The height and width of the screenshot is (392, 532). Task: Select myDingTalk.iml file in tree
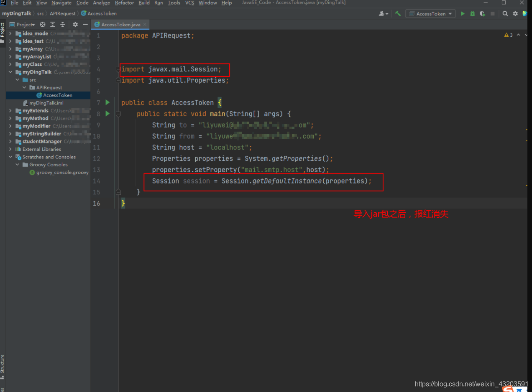tap(48, 103)
